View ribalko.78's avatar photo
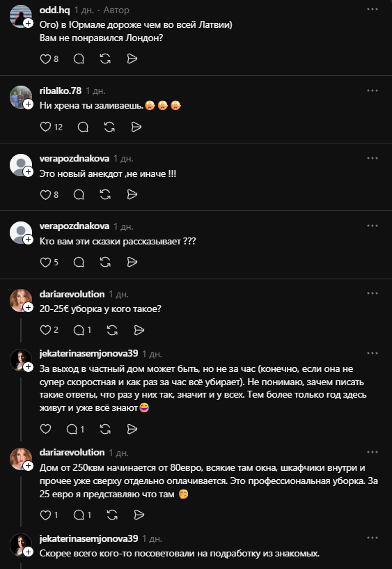Image resolution: width=392 pixels, height=569 pixels. pyautogui.click(x=20, y=97)
